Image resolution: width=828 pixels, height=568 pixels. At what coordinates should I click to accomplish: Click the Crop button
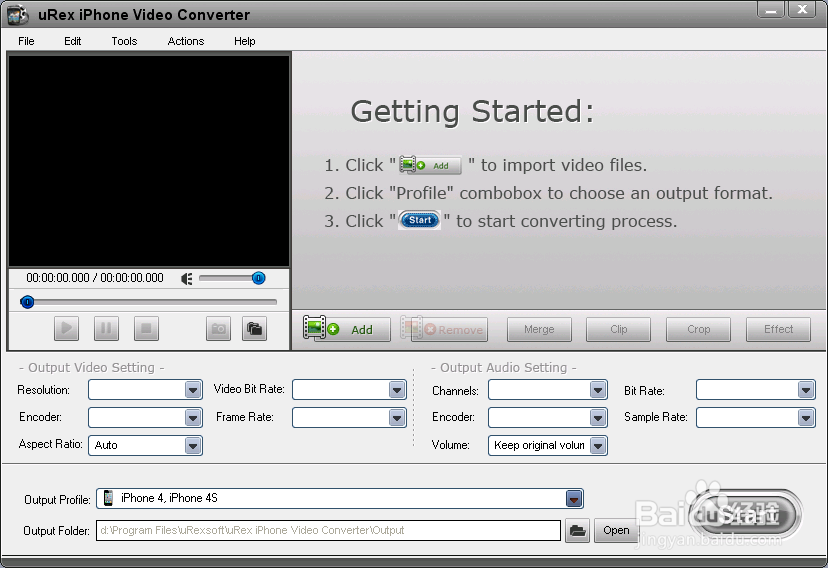pos(699,329)
